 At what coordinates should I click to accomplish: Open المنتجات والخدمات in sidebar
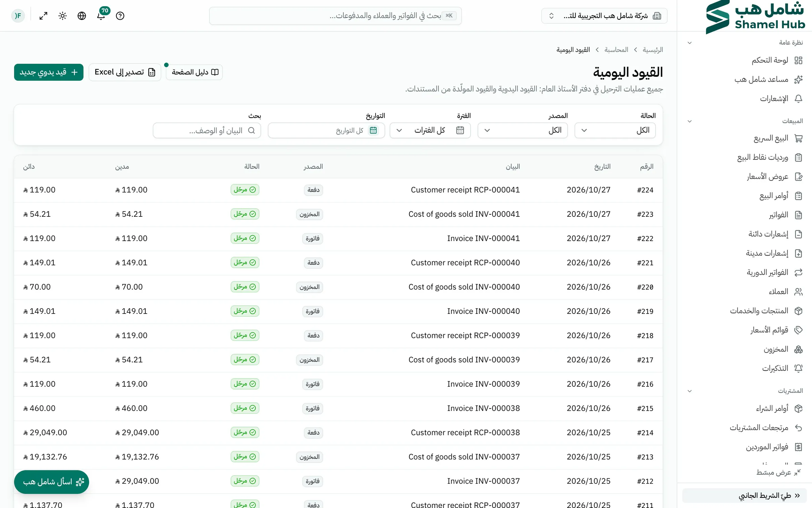click(766, 311)
